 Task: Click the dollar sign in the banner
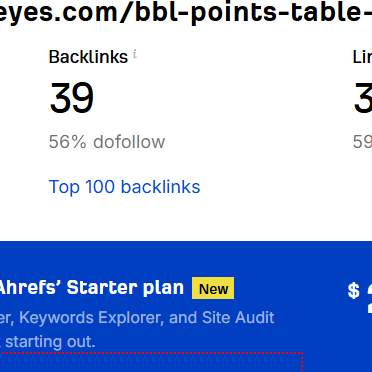354,291
